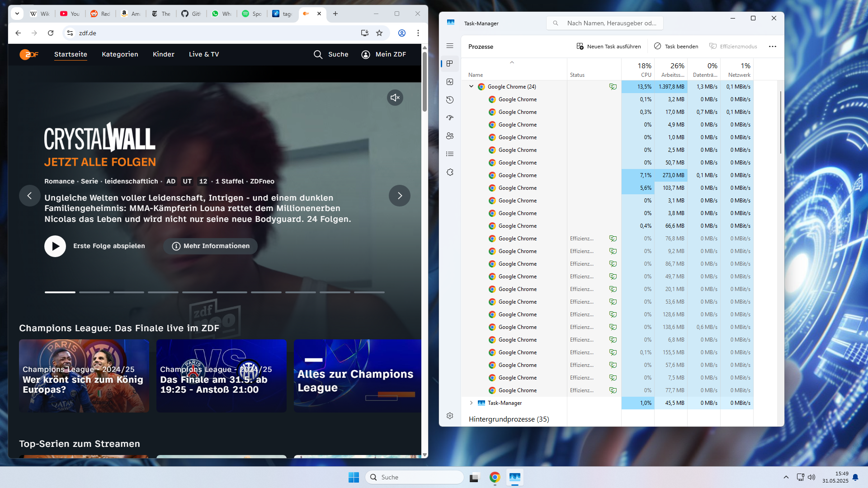
Task: Switch to the WhatsApp tab
Action: (x=222, y=14)
